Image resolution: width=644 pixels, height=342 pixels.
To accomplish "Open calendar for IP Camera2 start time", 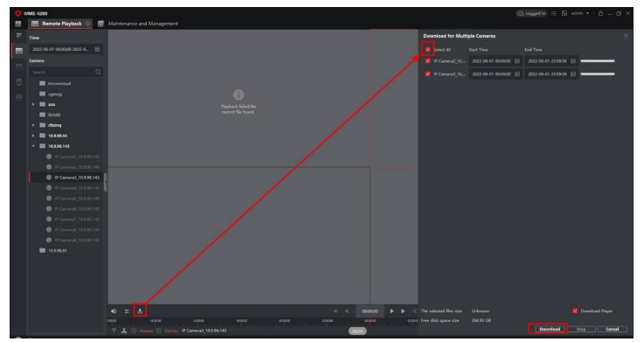I will tap(517, 61).
